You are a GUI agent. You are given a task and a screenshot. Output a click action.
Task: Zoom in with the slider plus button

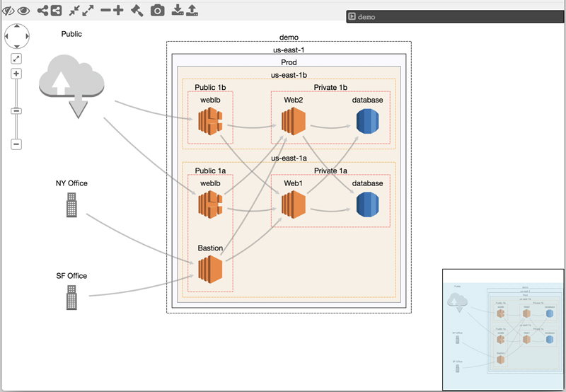pyautogui.click(x=16, y=74)
